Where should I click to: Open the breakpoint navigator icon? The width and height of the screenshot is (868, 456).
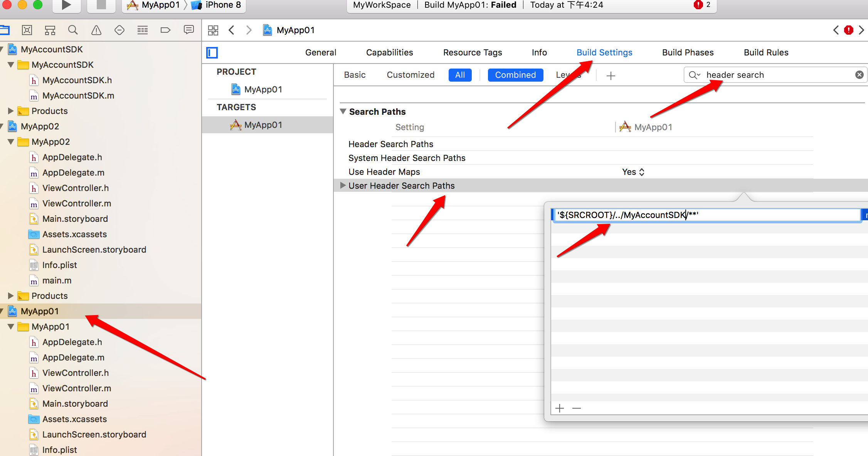165,30
